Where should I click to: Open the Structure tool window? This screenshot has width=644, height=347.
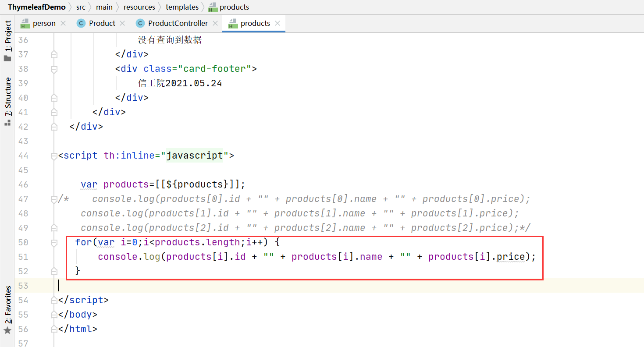pos(7,102)
